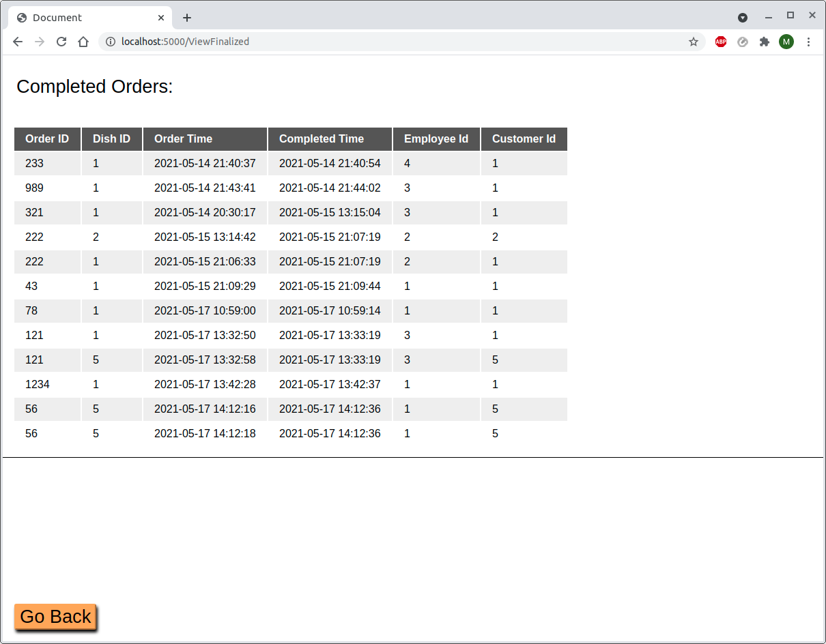Viewport: 826px width, 644px height.
Task: Open Chrome's three-dot menu
Action: (x=809, y=42)
